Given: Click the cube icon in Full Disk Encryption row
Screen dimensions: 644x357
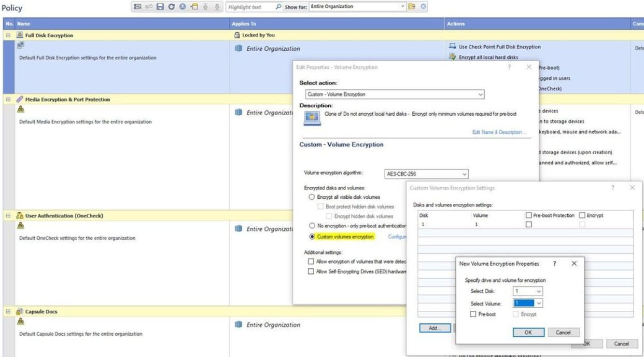Looking at the screenshot, I should pyautogui.click(x=239, y=48).
